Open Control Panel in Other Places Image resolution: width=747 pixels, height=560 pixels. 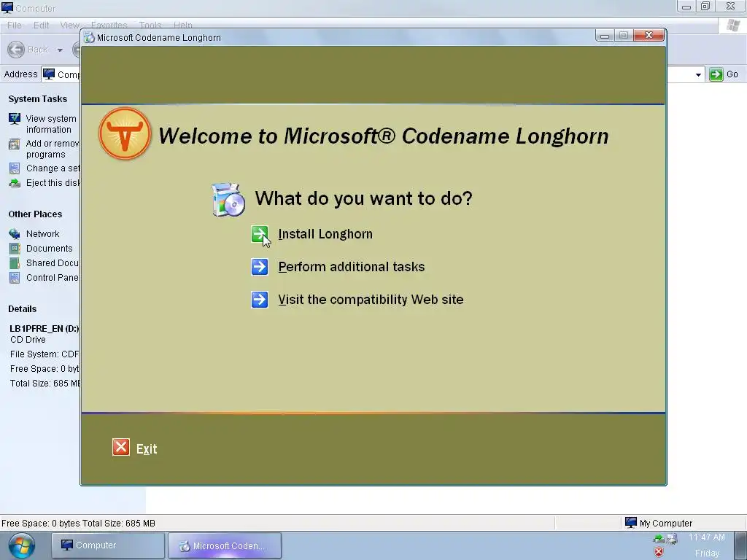click(x=53, y=278)
